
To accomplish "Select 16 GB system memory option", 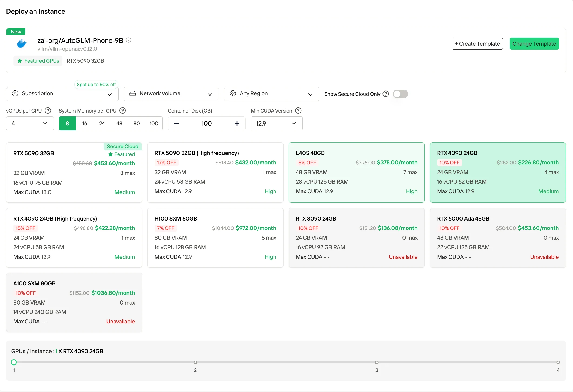I will [85, 123].
